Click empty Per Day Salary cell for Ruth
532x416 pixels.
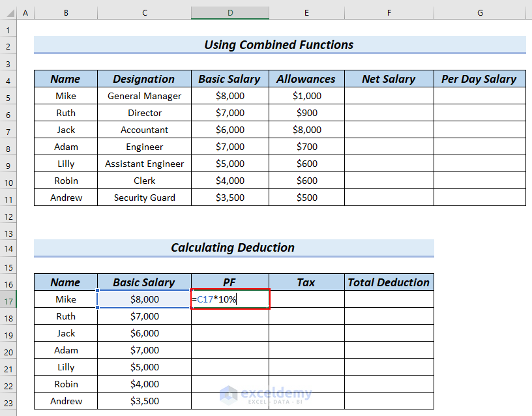[480, 113]
